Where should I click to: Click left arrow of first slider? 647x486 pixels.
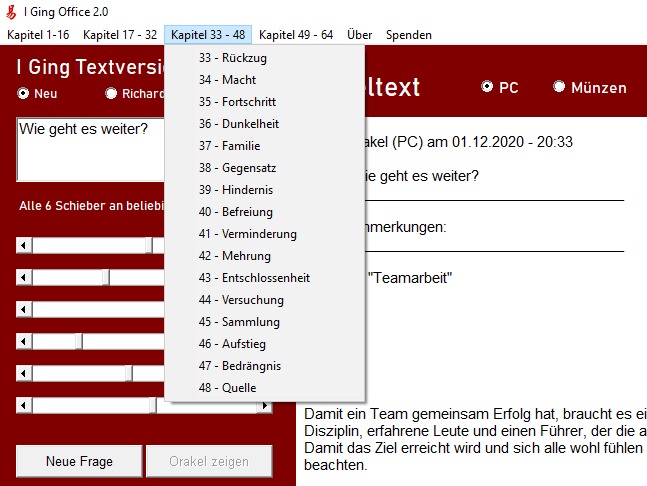point(24,245)
